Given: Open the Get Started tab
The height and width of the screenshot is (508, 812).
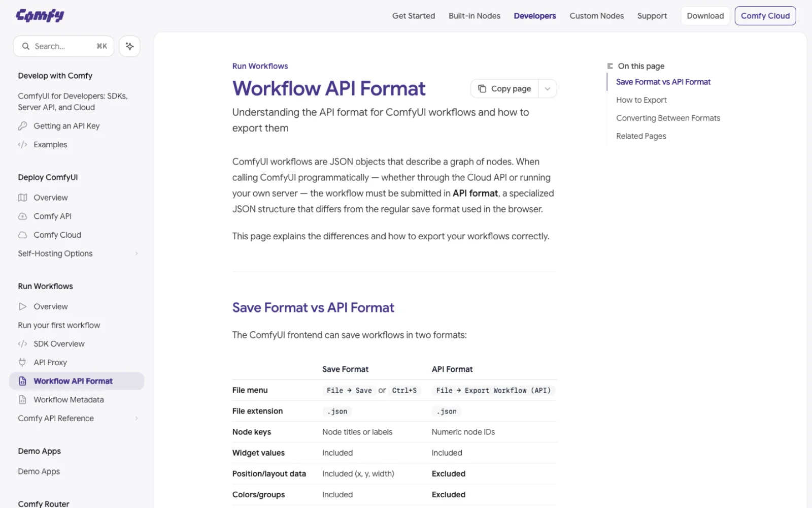Looking at the screenshot, I should (414, 16).
